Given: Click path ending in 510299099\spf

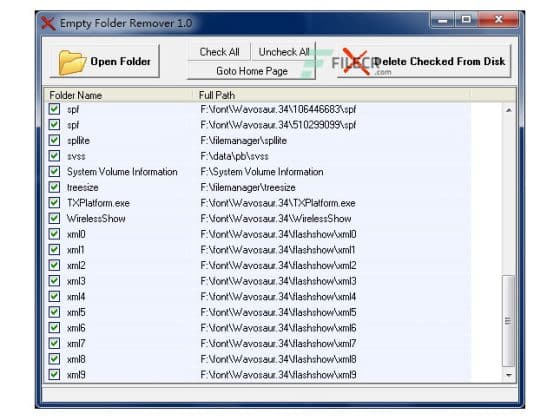Looking at the screenshot, I should 278,125.
